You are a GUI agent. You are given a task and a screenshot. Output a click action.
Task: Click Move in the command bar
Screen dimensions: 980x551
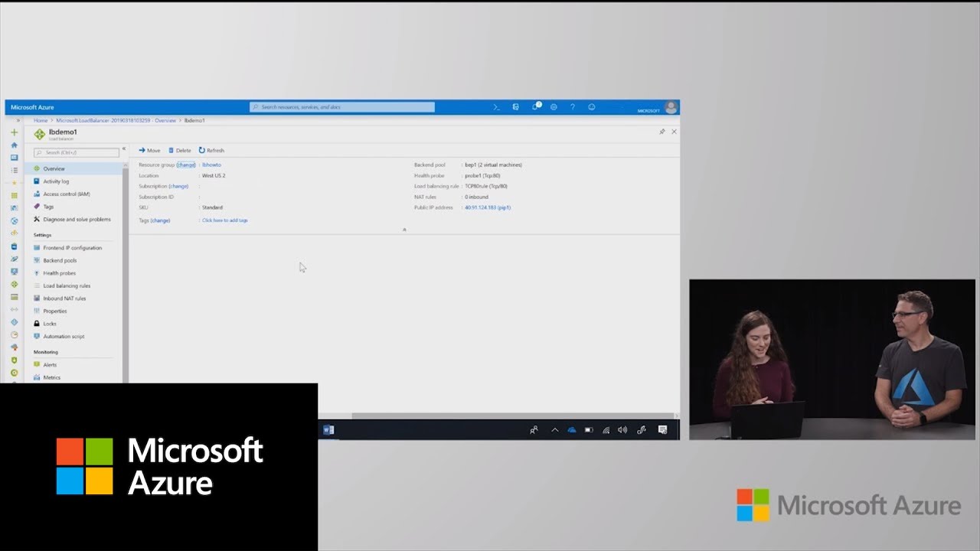149,151
